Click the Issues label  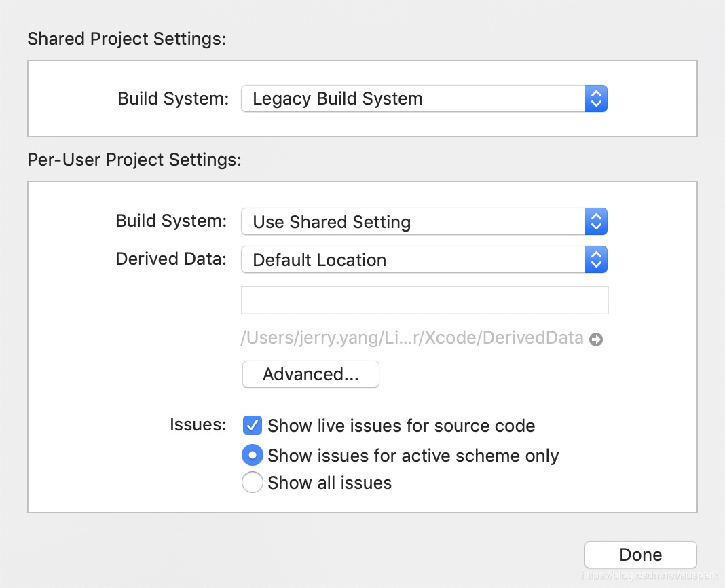198,425
